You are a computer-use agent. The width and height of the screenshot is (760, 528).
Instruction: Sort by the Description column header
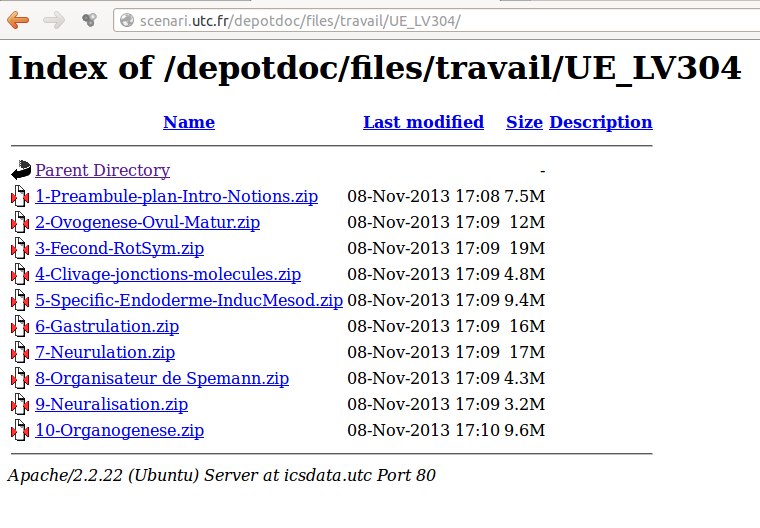click(x=601, y=122)
